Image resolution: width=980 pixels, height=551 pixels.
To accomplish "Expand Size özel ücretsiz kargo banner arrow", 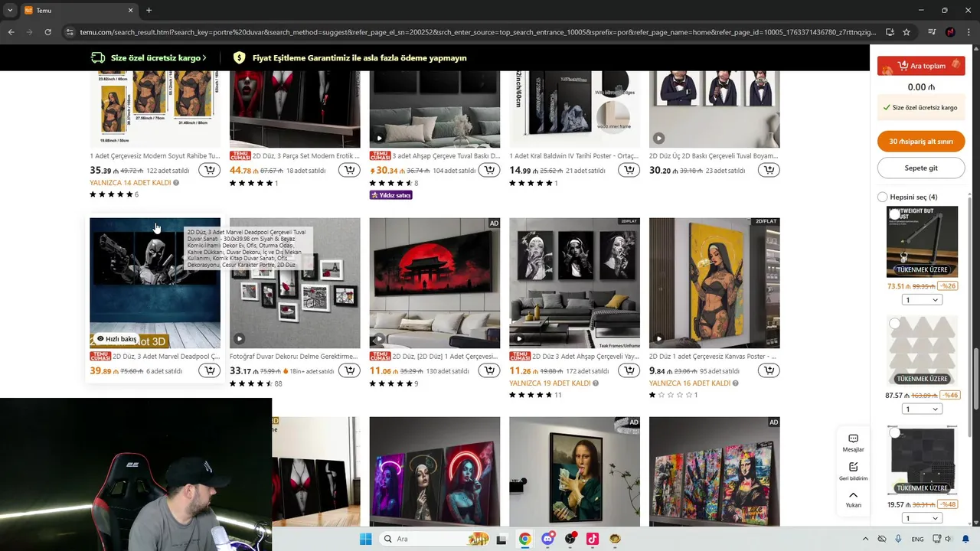I will 204,58.
